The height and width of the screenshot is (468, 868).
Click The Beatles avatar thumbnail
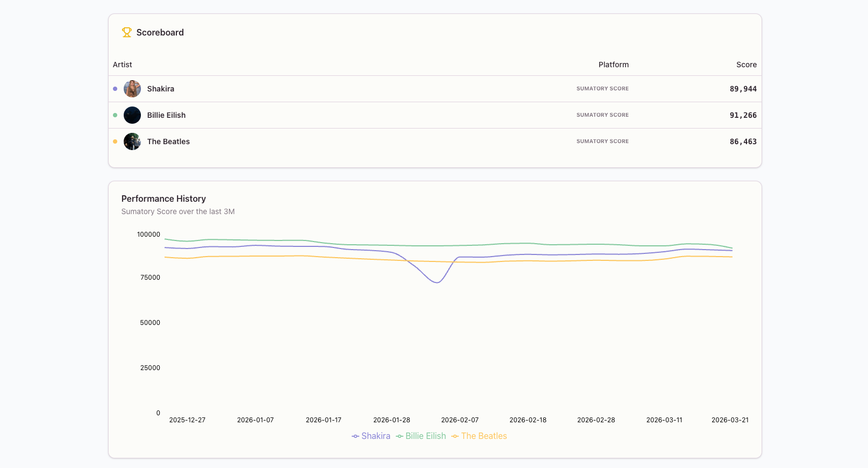point(132,141)
